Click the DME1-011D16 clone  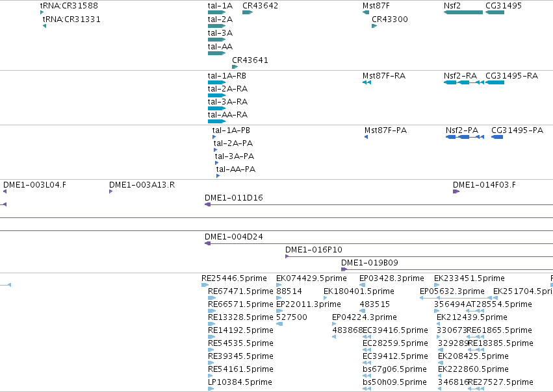379,204
